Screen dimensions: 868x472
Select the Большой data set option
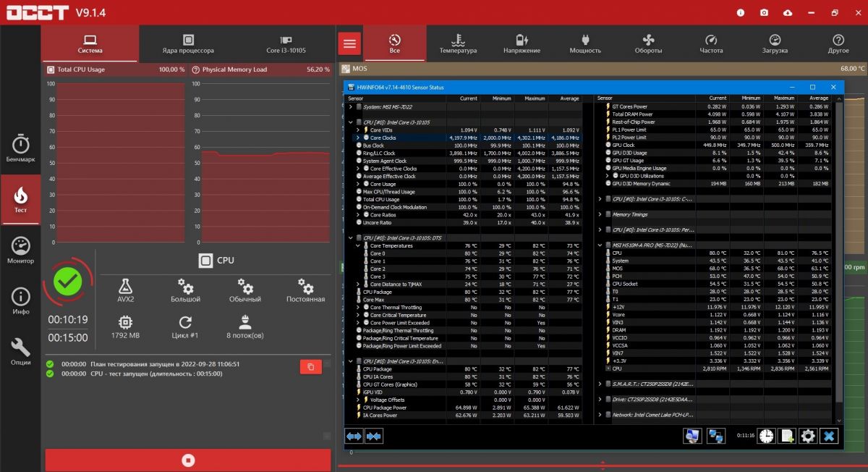coord(186,290)
